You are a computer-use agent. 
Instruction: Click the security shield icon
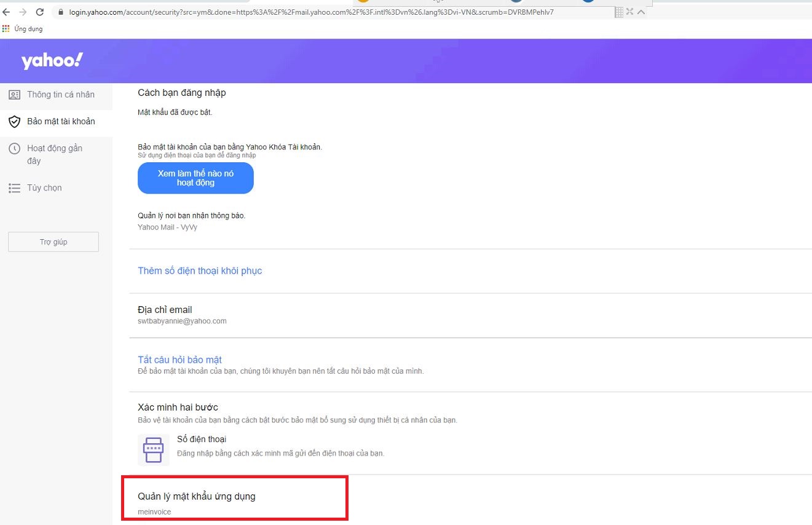click(14, 122)
